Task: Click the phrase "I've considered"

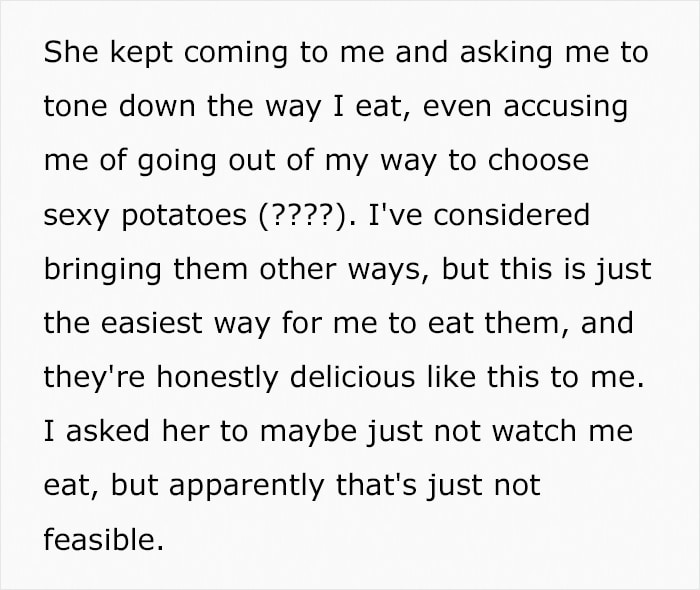Action: (x=479, y=214)
